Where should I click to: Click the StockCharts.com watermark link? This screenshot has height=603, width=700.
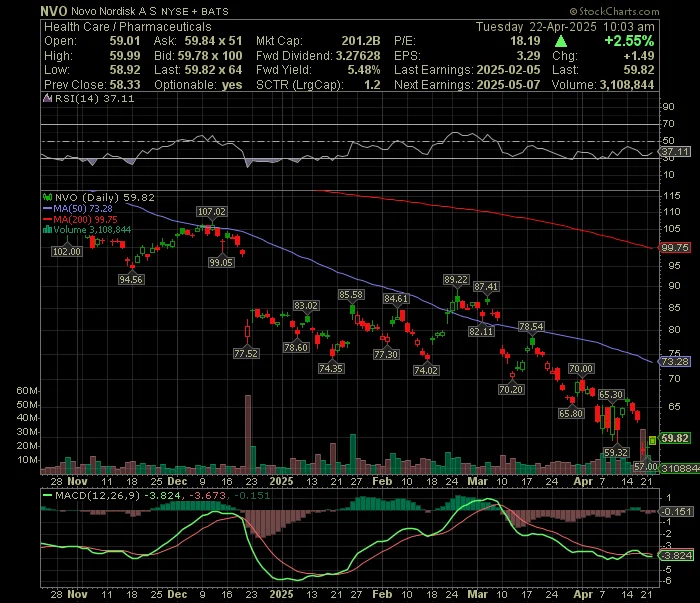point(614,11)
